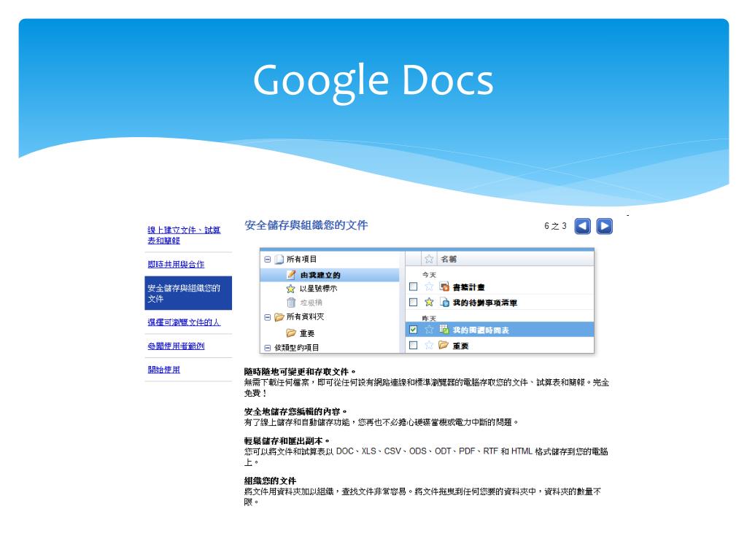Star the 重要 folder in file list
Screen dimensions: 747x560
pyautogui.click(x=429, y=345)
